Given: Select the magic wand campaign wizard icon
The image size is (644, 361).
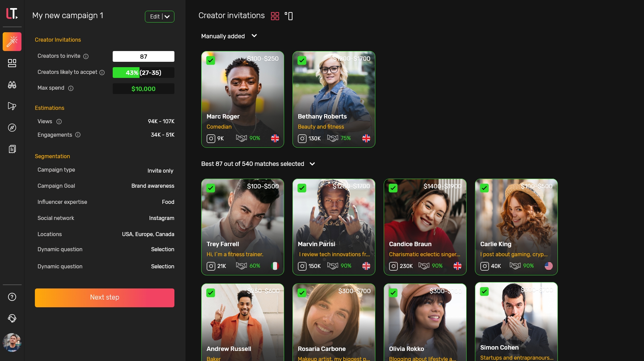Looking at the screenshot, I should (12, 42).
